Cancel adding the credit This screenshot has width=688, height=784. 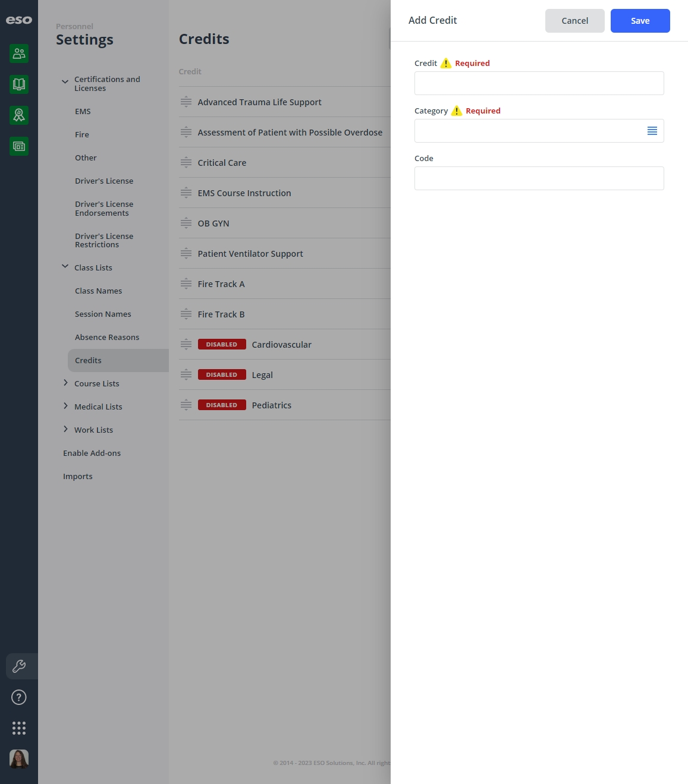(575, 21)
